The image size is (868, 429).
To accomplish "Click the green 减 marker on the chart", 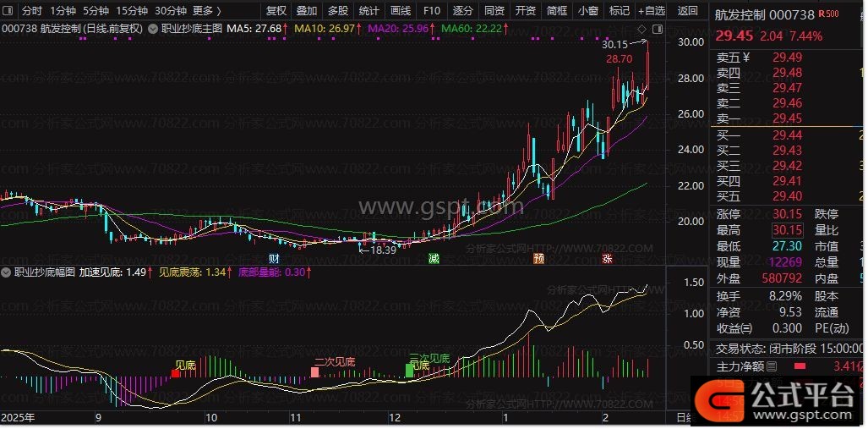I will click(434, 258).
